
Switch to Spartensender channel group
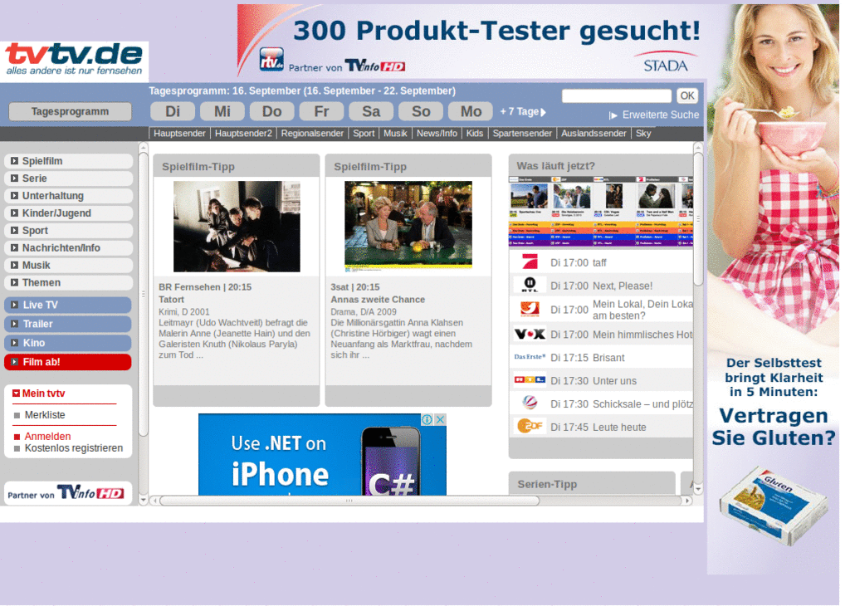point(522,134)
